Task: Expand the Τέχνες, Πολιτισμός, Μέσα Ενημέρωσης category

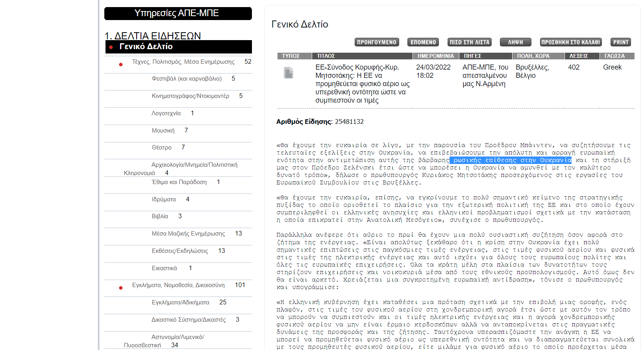Action: [183, 62]
